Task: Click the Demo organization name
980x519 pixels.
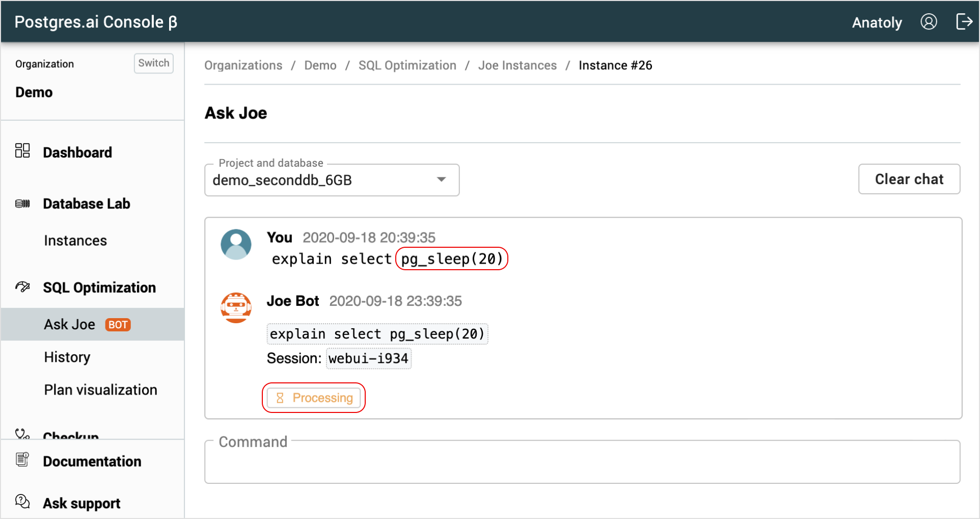Action: coord(34,92)
